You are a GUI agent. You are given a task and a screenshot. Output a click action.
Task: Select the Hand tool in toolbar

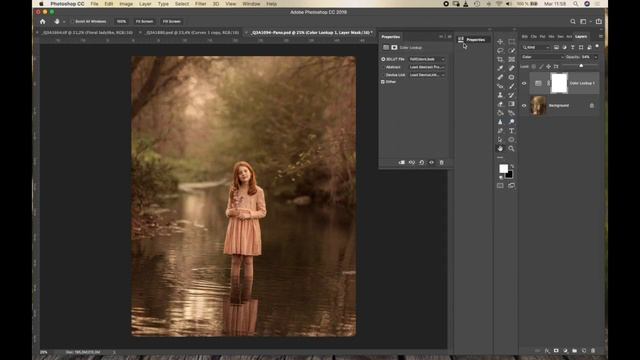click(x=500, y=149)
